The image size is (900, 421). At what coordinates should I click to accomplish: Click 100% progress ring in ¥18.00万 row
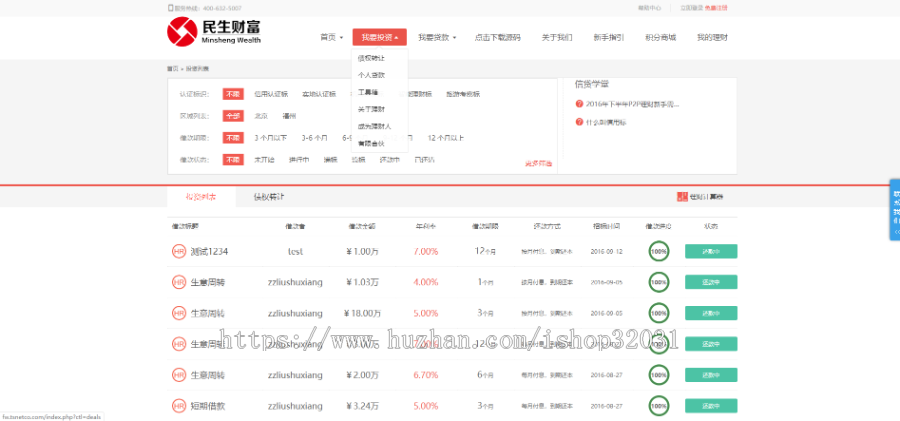[x=658, y=313]
